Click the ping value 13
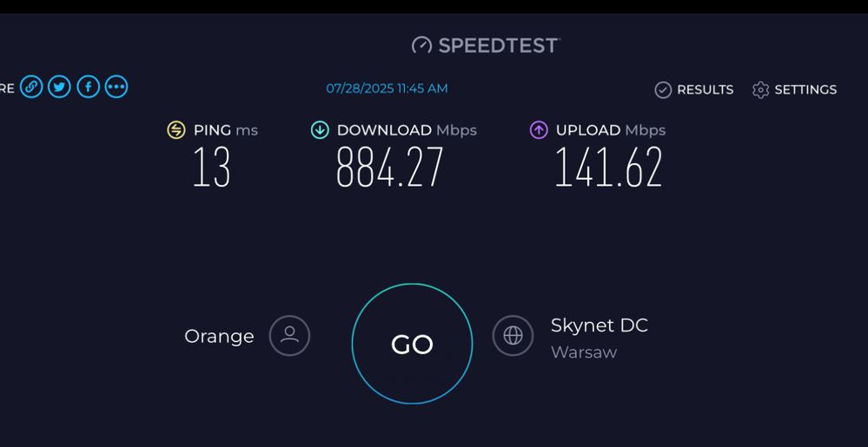 pos(211,168)
